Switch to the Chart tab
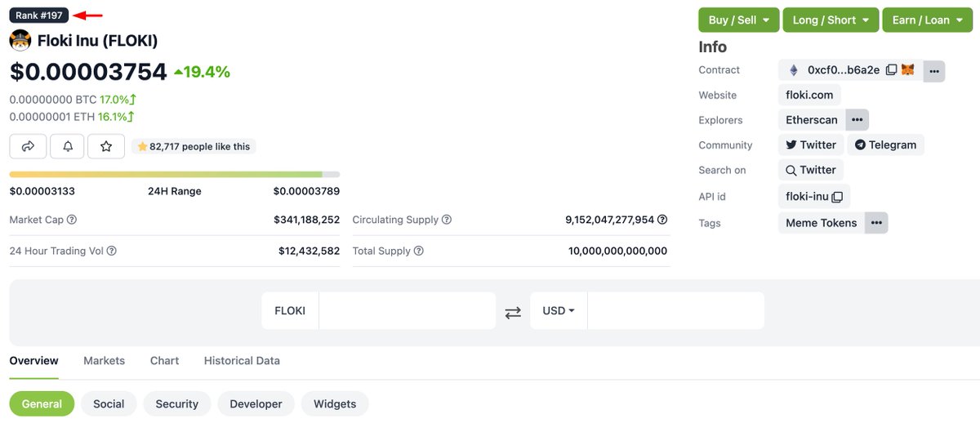 164,360
